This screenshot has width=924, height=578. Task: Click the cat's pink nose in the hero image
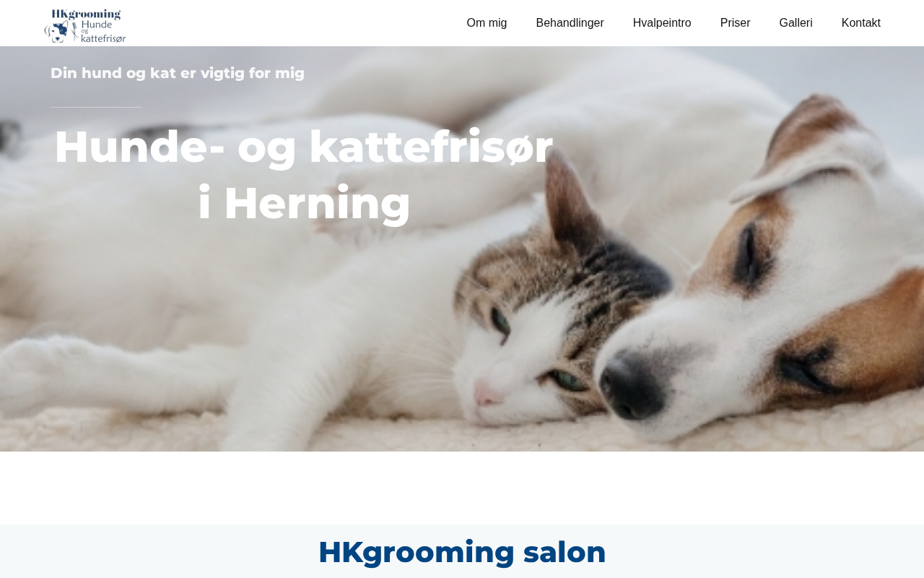(487, 395)
